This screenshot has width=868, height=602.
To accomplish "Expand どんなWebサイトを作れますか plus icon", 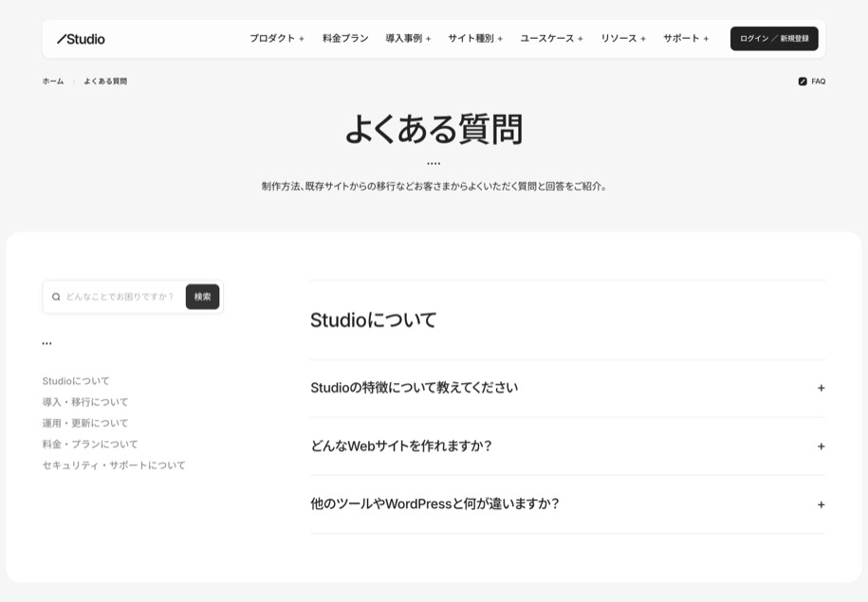I will point(821,447).
